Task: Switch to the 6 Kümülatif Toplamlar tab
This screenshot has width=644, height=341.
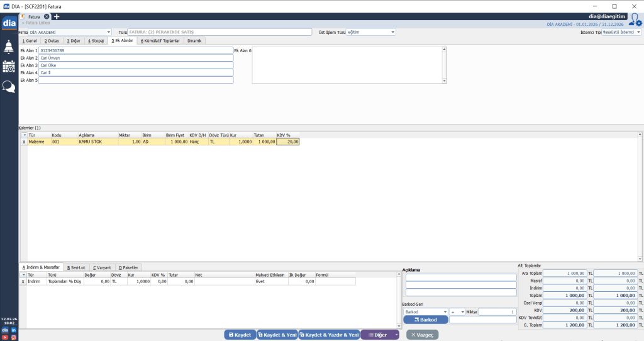Action: point(160,40)
